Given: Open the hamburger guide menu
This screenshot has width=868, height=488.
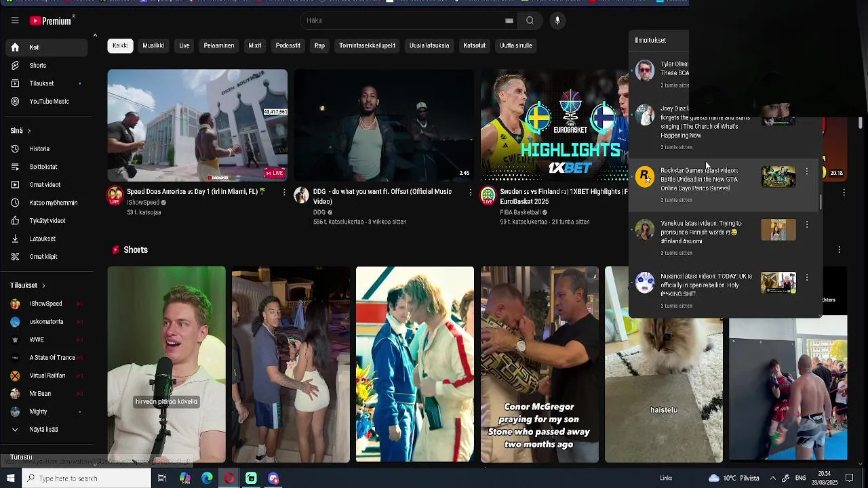Looking at the screenshot, I should pos(15,20).
